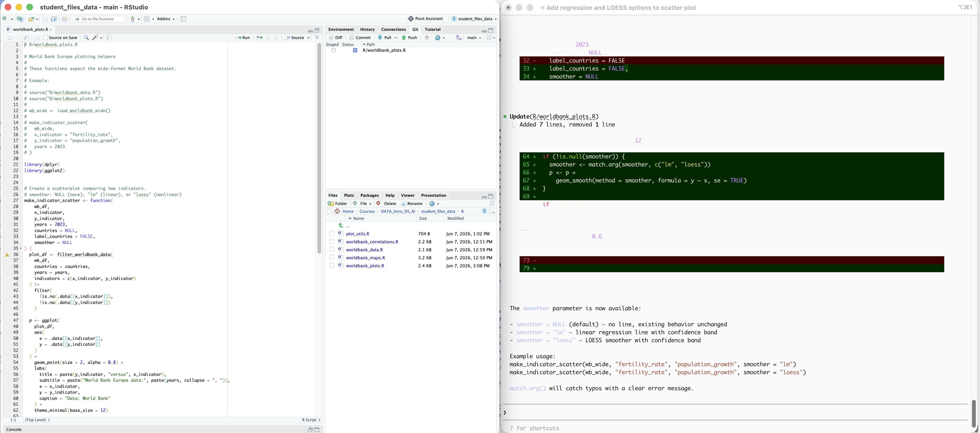Viewport: 980px width, 433px height.
Task: Click the assistant window vertical scrollbar
Action: click(x=974, y=413)
